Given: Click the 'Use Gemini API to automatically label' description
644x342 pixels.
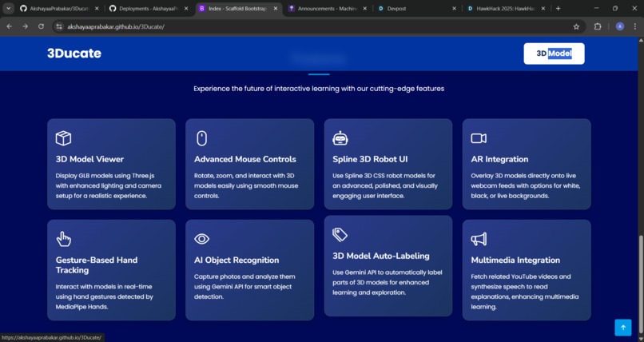Looking at the screenshot, I should point(388,282).
